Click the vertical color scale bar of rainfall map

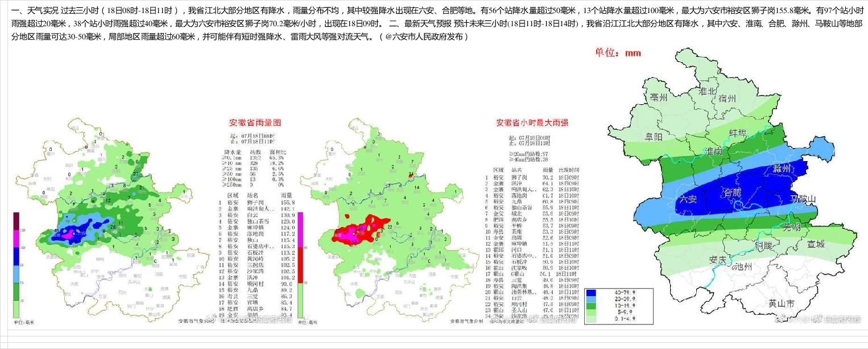click(x=17, y=265)
